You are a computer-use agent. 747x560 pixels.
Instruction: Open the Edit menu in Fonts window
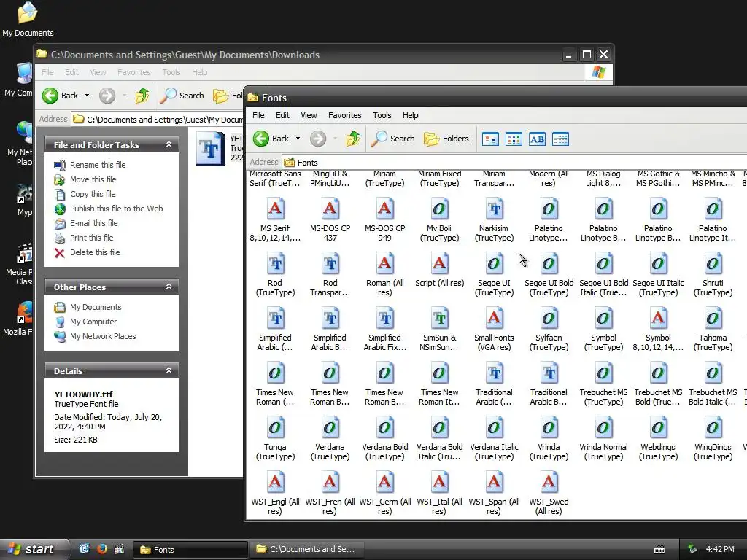(x=282, y=115)
